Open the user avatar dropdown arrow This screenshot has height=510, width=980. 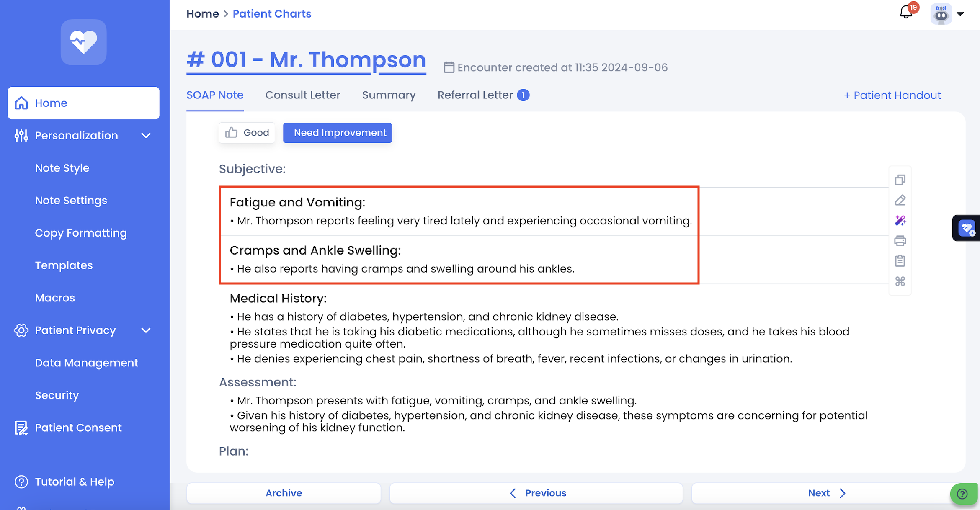click(x=960, y=14)
